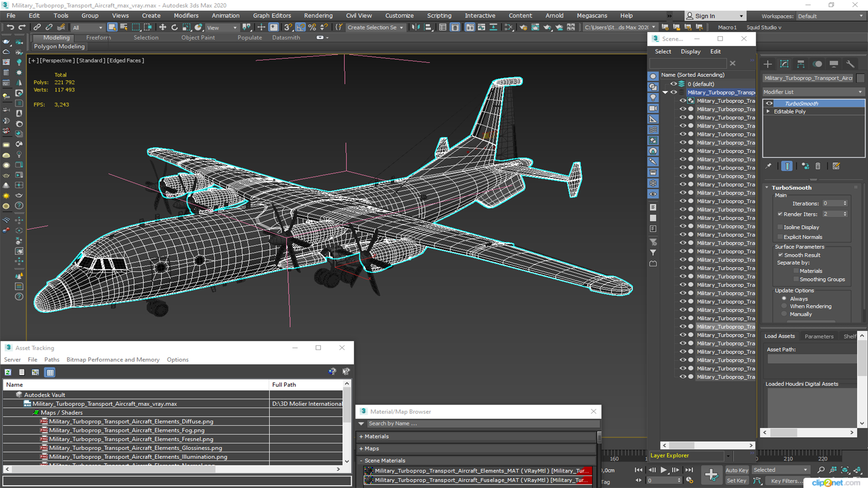Expand Editable Poly in modifier stack
Viewport: 868px width, 488px height.
pos(768,112)
